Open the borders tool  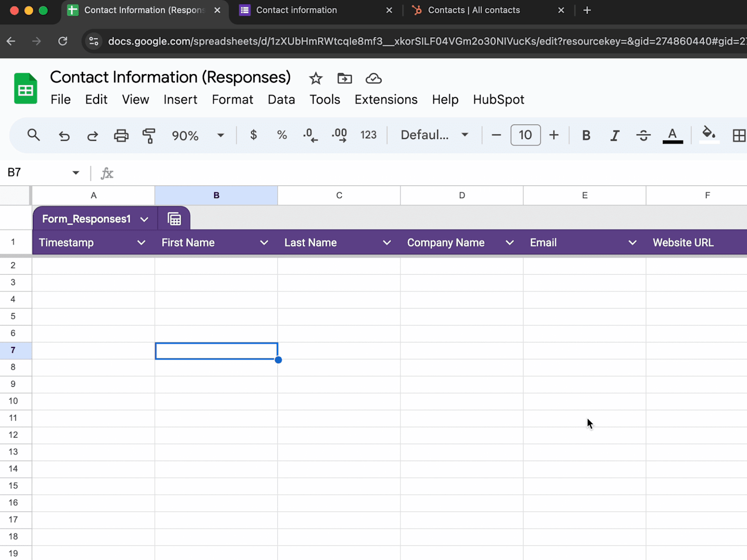pyautogui.click(x=739, y=135)
